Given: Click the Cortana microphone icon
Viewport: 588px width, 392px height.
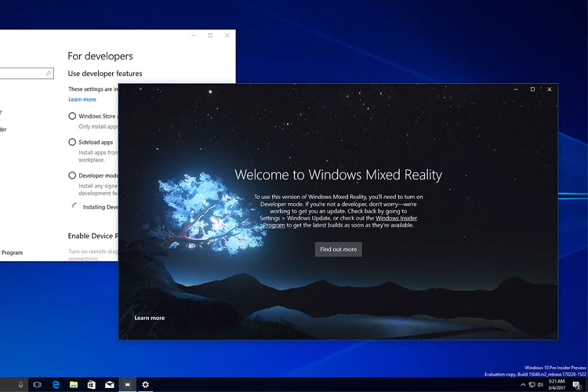Looking at the screenshot, I should (21, 385).
